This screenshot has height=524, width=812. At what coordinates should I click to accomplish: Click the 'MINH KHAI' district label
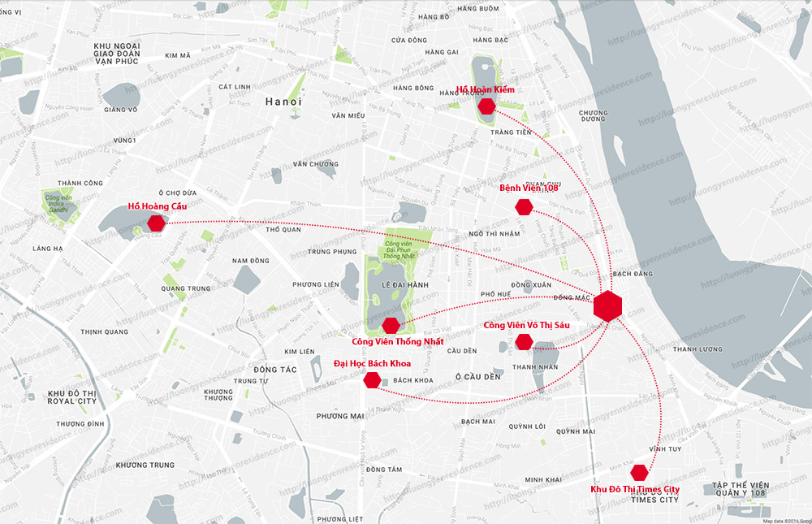pyautogui.click(x=543, y=479)
